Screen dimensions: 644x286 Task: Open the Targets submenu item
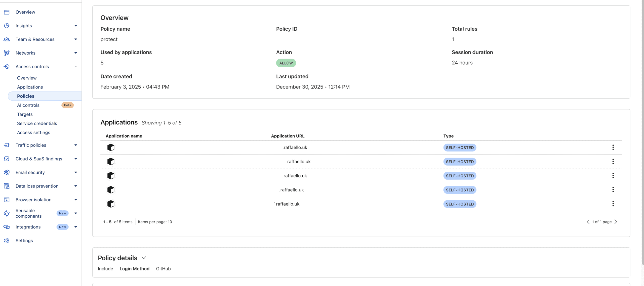pyautogui.click(x=25, y=114)
